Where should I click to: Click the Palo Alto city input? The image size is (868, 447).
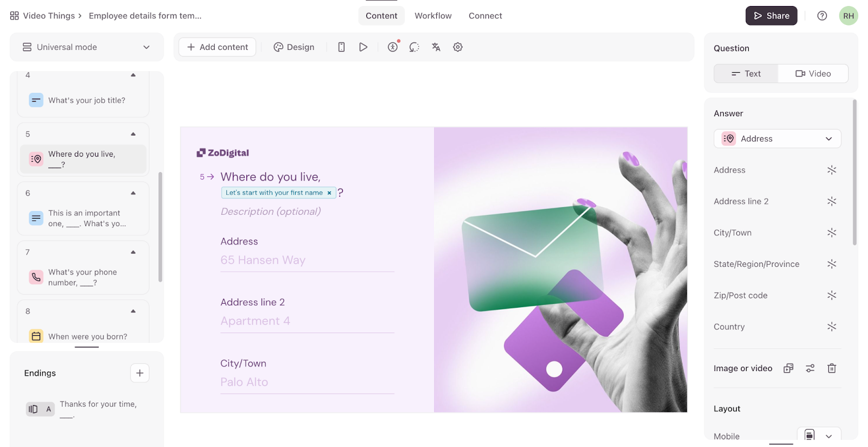[x=307, y=382]
